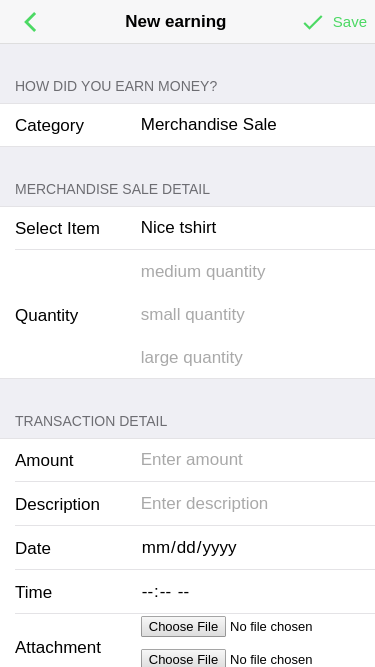375x667 pixels.
Task: Click the Quantity label
Action: (47, 315)
